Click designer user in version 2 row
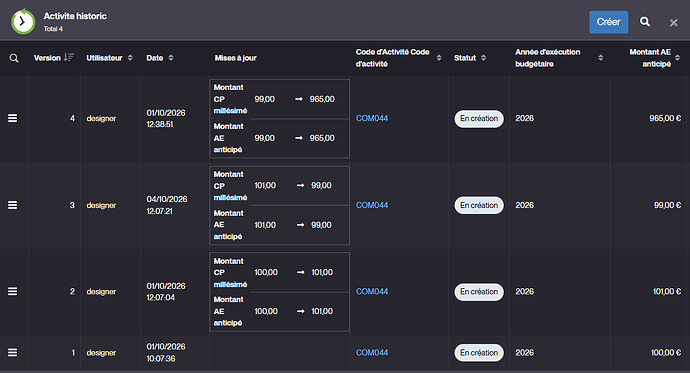 tap(101, 292)
